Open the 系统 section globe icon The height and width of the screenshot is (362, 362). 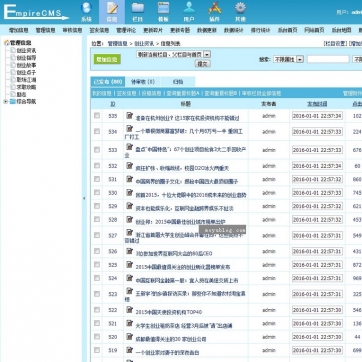pyautogui.click(x=86, y=8)
